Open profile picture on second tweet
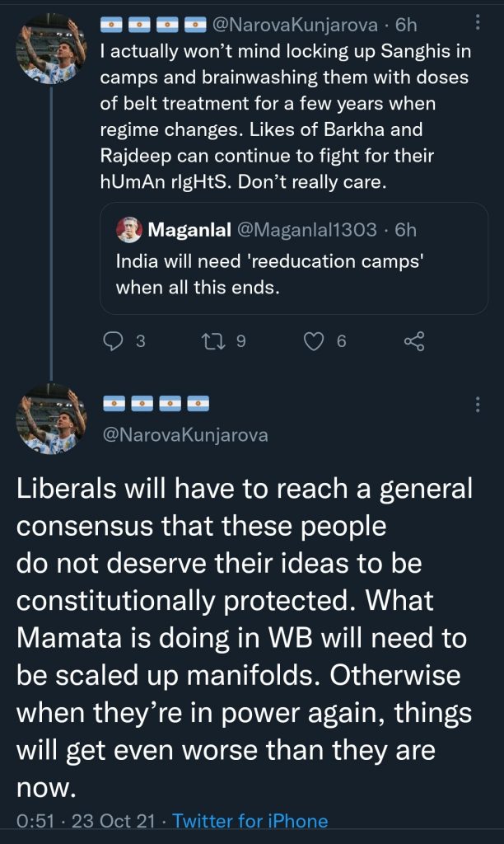This screenshot has height=844, width=504. coord(51,420)
